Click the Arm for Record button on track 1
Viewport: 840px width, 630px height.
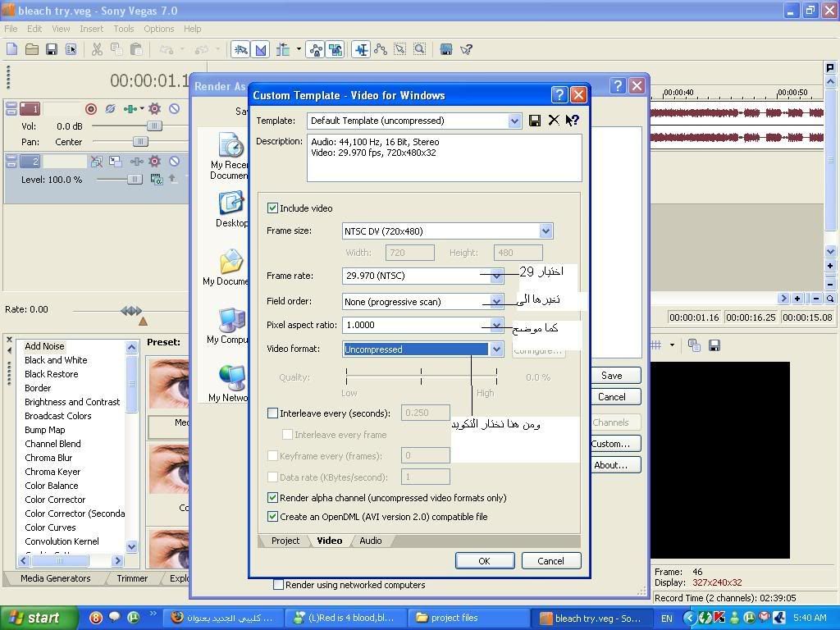click(x=91, y=108)
